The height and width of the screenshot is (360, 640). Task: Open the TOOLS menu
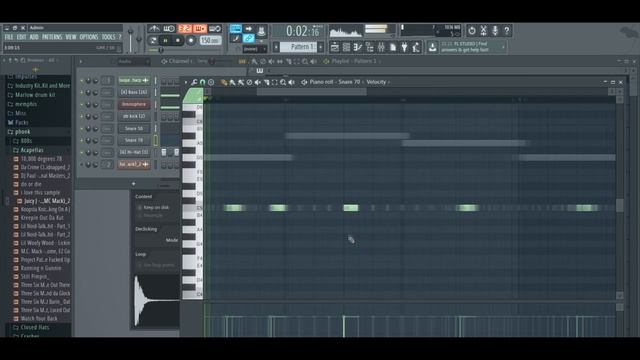(x=108, y=37)
